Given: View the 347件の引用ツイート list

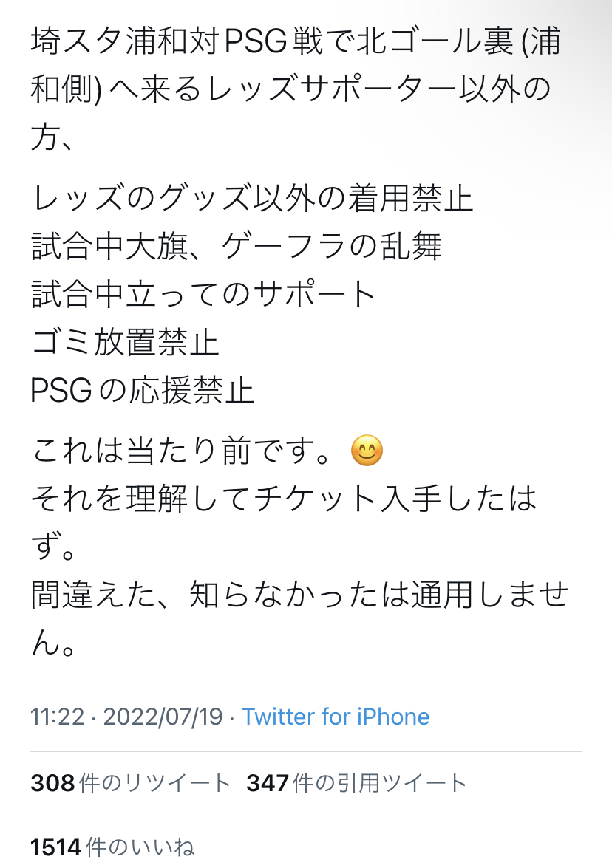Looking at the screenshot, I should (357, 783).
